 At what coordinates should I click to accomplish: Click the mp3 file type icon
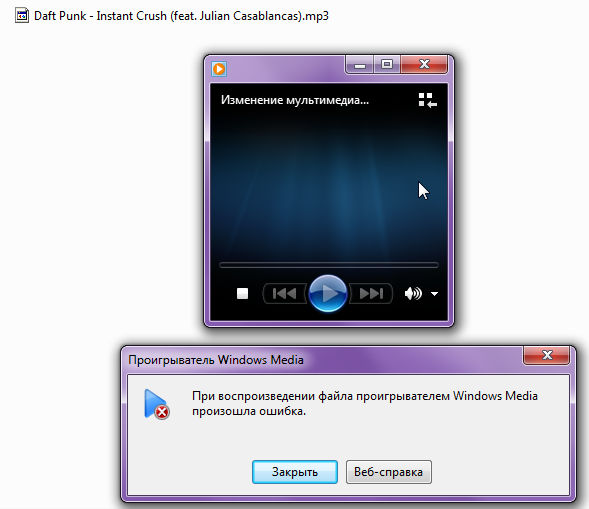coord(22,16)
